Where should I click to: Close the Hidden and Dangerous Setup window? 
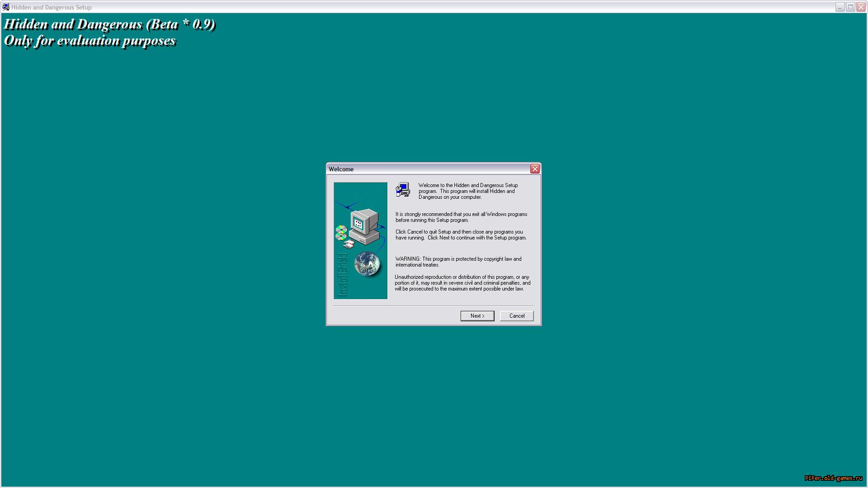(x=861, y=7)
